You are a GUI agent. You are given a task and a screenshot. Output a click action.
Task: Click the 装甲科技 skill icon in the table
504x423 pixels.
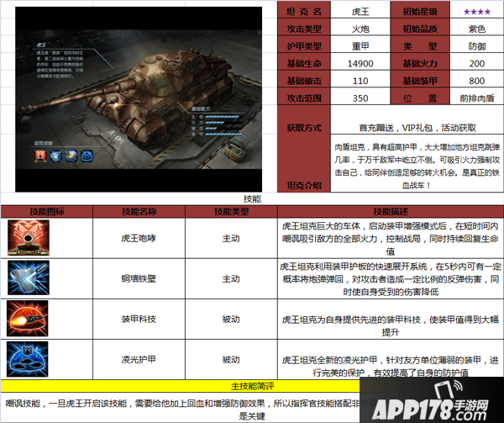[31, 320]
